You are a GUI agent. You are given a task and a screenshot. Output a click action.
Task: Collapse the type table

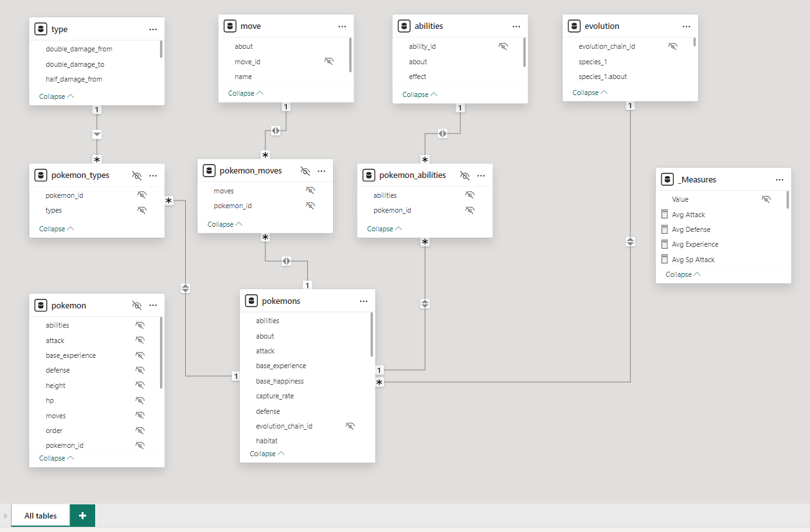coord(56,96)
